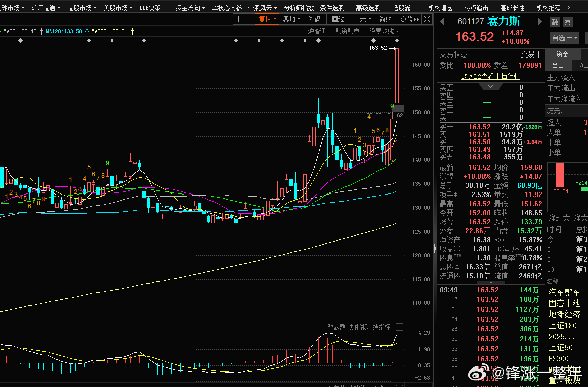Screen dimensions: 588x387
Task: Open L2核心内参 menu item
Action: [227, 8]
